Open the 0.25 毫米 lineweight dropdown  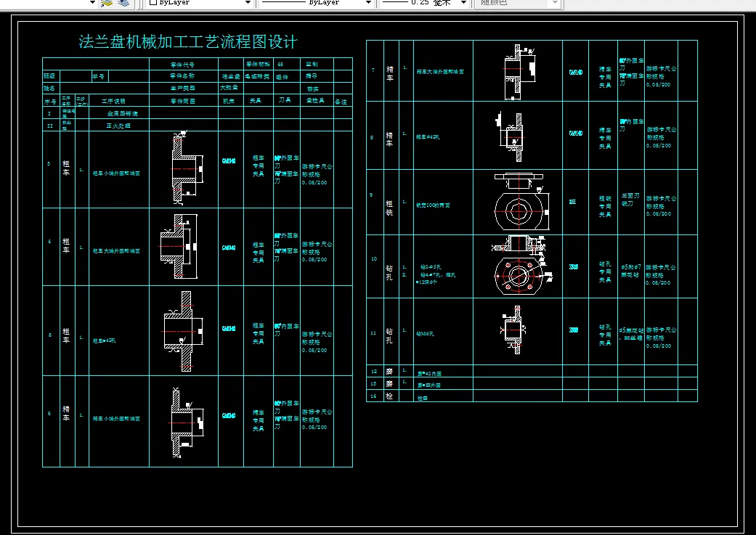click(x=424, y=3)
